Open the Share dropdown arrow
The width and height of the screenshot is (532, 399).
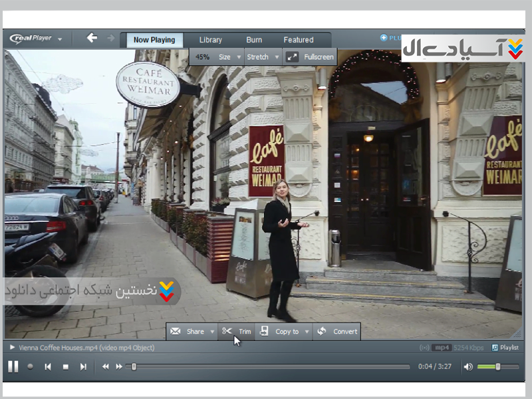click(x=212, y=331)
